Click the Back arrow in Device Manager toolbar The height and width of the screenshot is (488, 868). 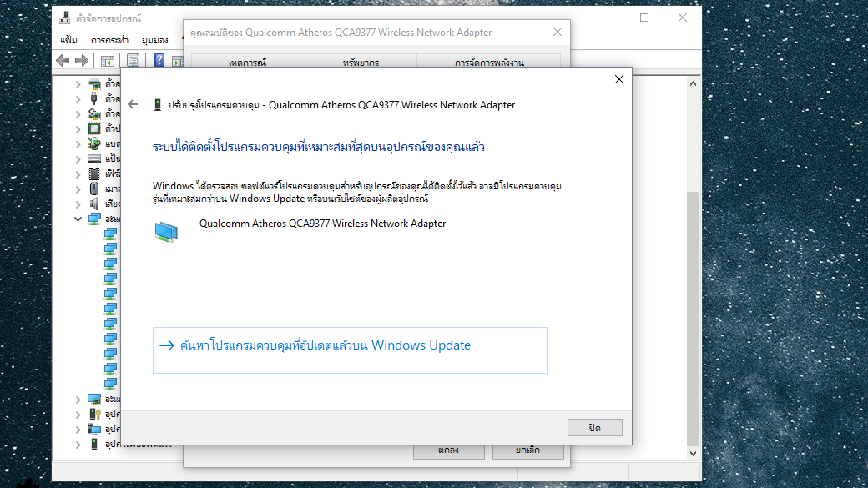pyautogui.click(x=63, y=60)
